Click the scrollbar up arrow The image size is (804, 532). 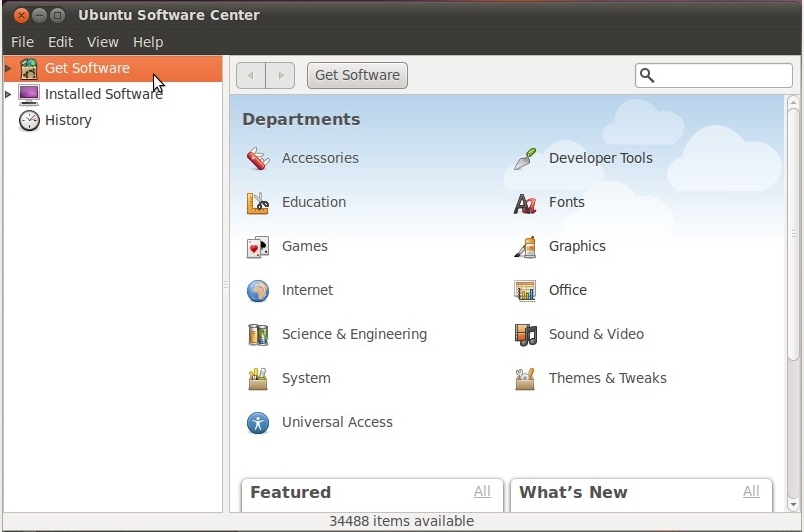click(793, 102)
